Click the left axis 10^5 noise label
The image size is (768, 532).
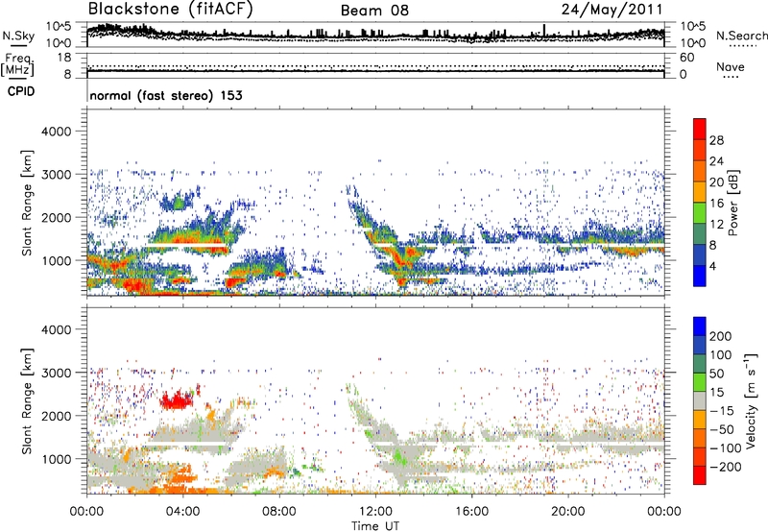tap(60, 26)
